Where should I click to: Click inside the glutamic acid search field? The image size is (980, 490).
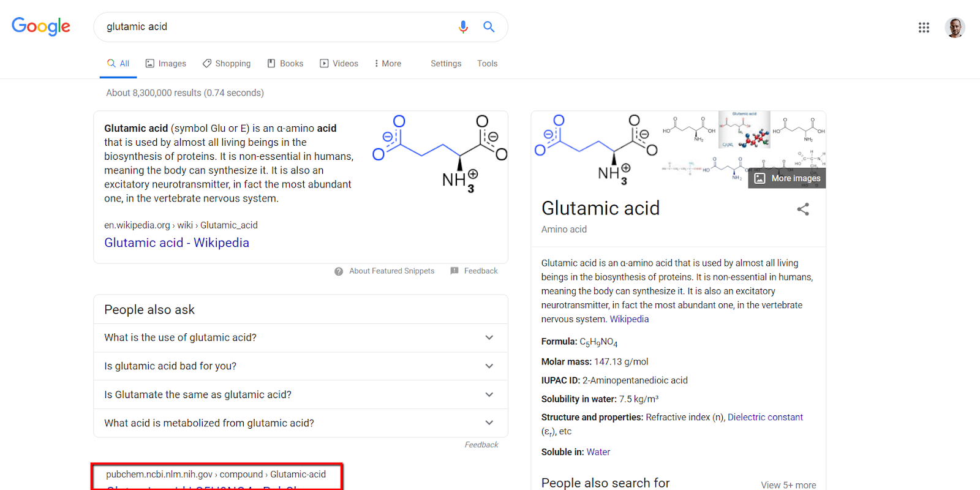(x=276, y=27)
